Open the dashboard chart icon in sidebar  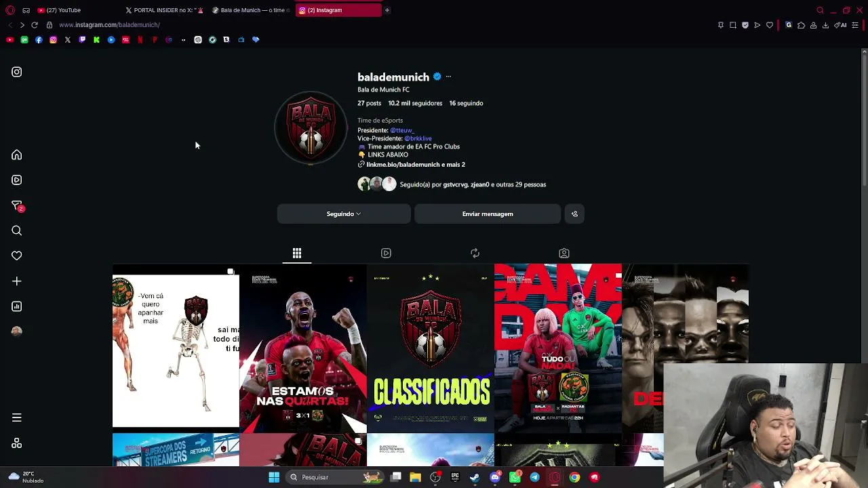[16, 306]
